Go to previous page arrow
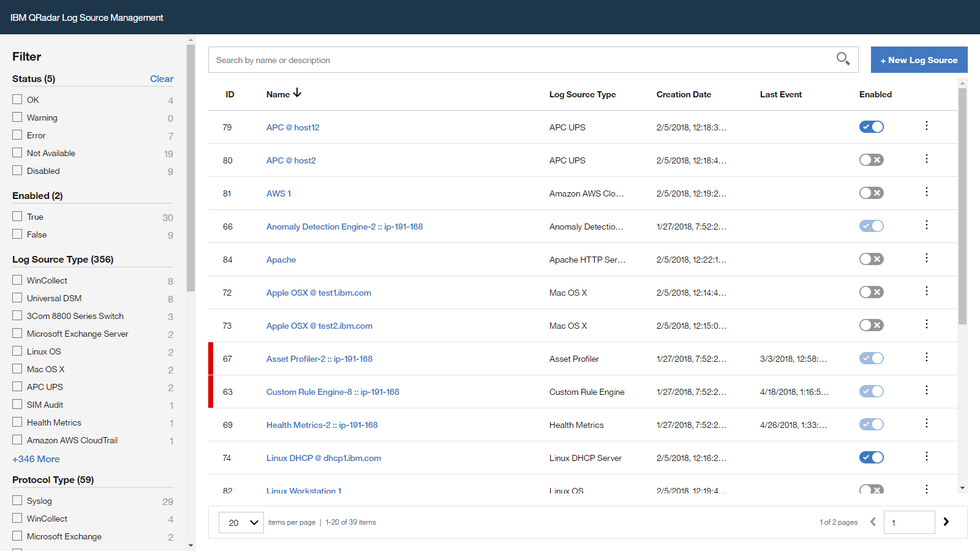The width and height of the screenshot is (980, 551). [x=873, y=522]
